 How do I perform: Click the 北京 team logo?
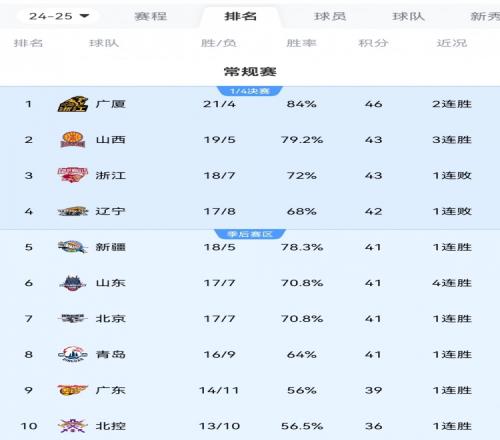click(x=73, y=319)
